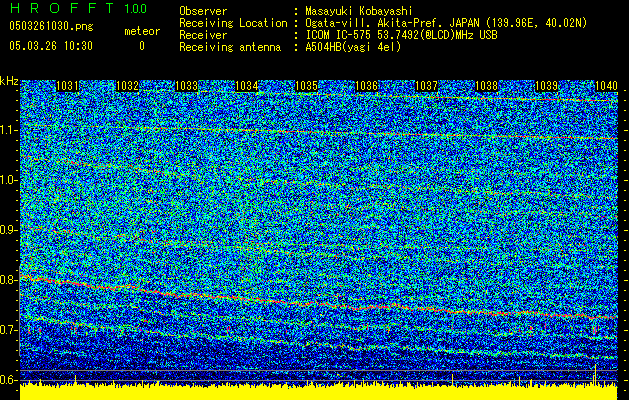
Task: Select observer name Masayuki Kobayashi
Action: coord(359,12)
